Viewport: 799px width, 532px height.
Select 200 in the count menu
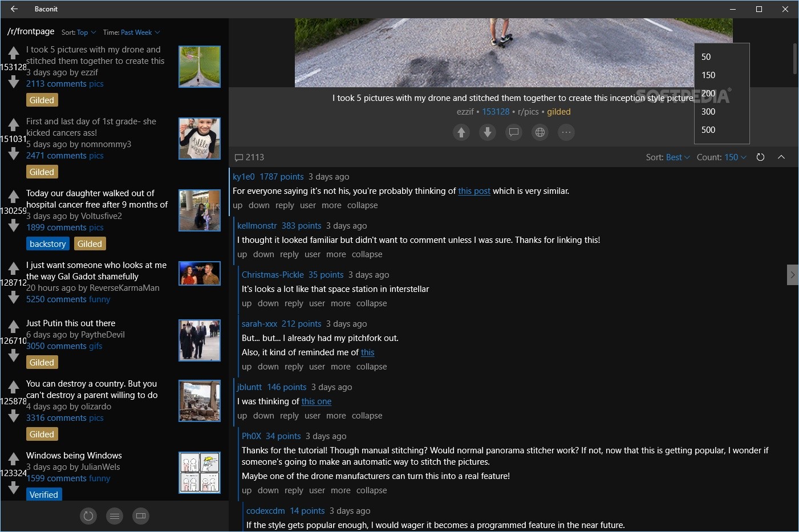(722, 94)
